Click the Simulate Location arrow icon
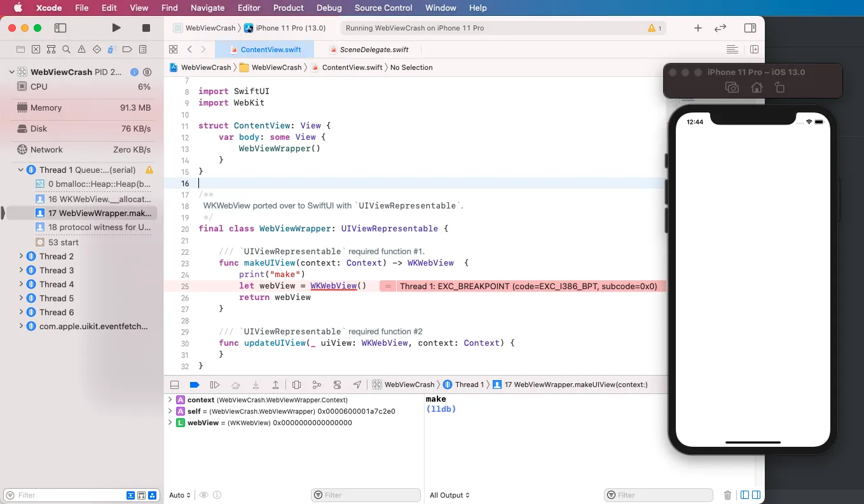The width and height of the screenshot is (864, 504). tap(357, 385)
